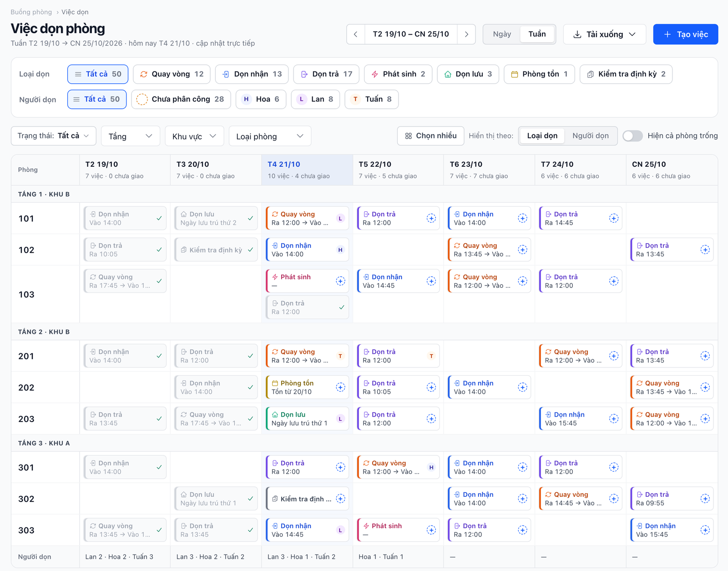Enable Hiện cả phòng trống switch
The image size is (728, 571).
click(632, 136)
